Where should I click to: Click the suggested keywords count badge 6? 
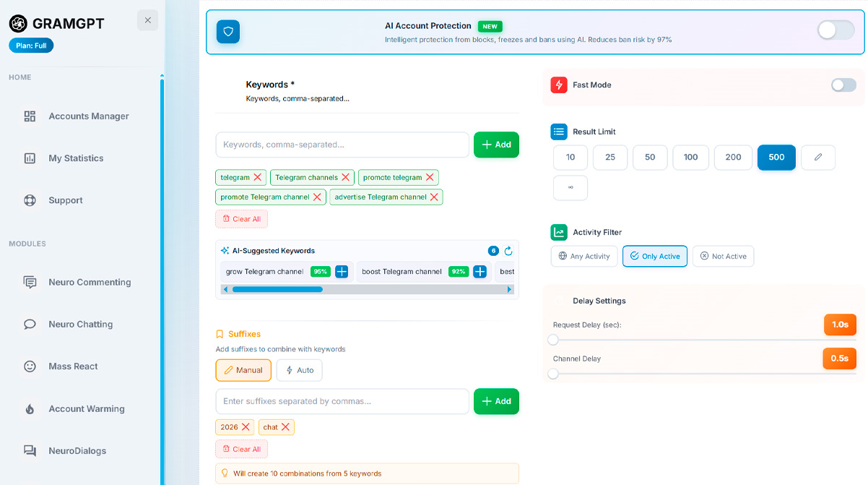493,251
